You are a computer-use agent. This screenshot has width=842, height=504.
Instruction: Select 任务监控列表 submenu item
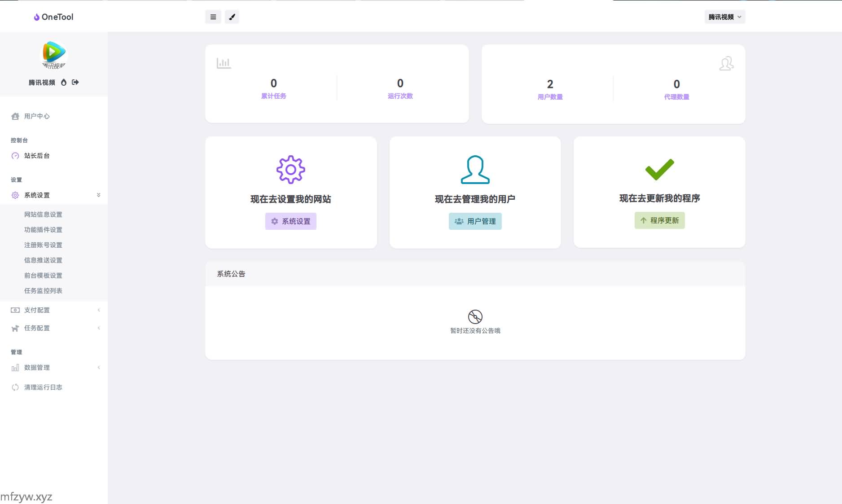(43, 291)
